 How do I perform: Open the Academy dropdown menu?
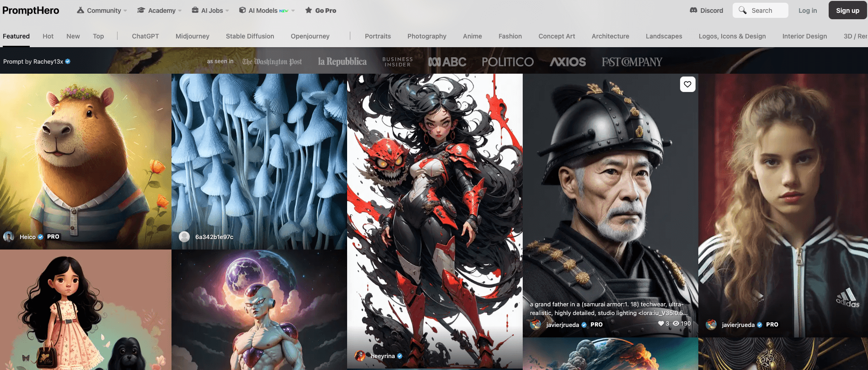click(160, 11)
